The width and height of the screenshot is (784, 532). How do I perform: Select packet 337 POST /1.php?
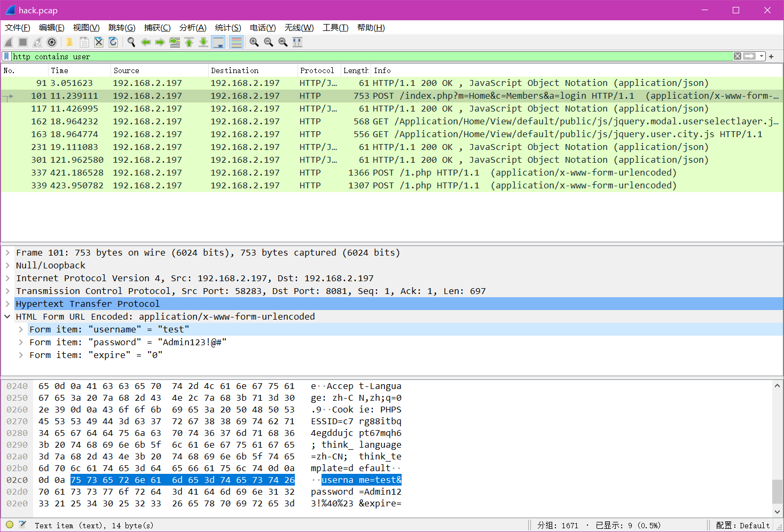pos(392,172)
